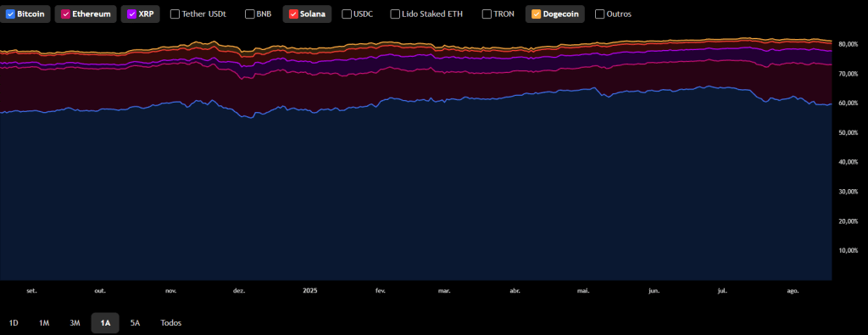This screenshot has height=335, width=868.
Task: Enable the Outros checkbox
Action: tap(599, 14)
